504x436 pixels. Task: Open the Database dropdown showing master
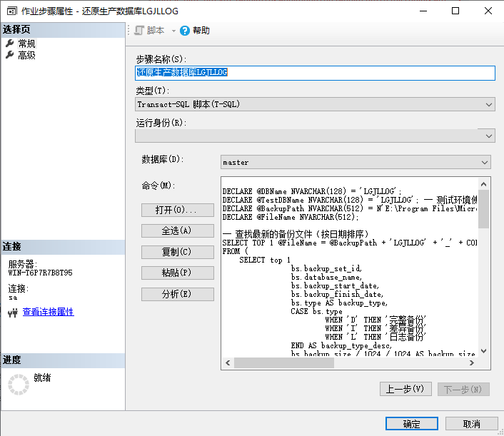coord(356,162)
